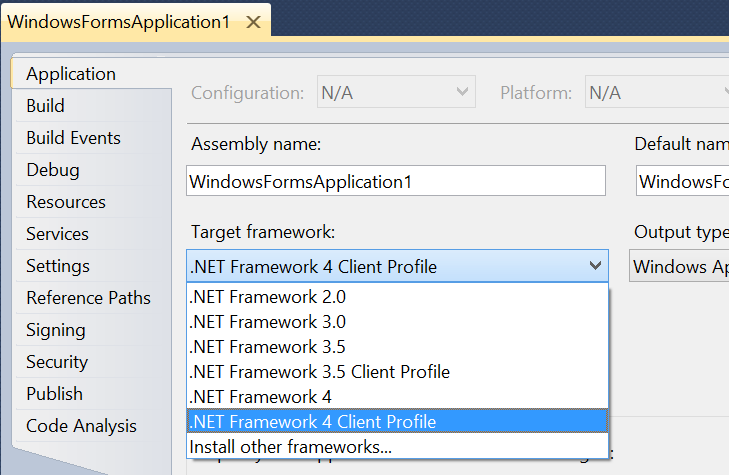Go to the Debug properties page
Viewport: 729px width, 475px height.
point(91,170)
